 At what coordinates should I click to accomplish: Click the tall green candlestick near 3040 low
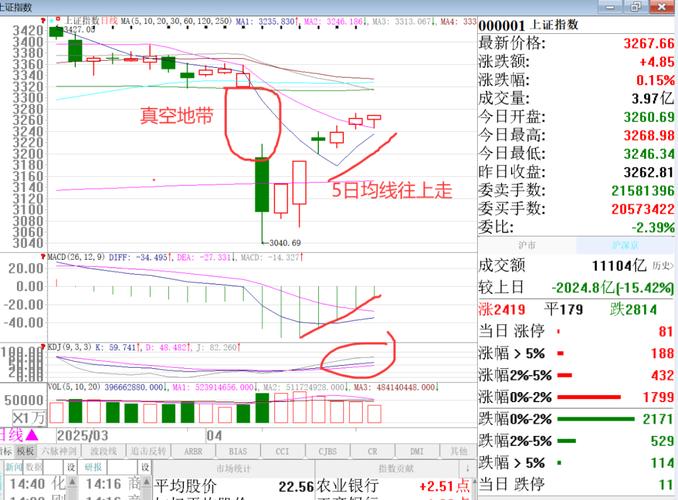coord(262,184)
